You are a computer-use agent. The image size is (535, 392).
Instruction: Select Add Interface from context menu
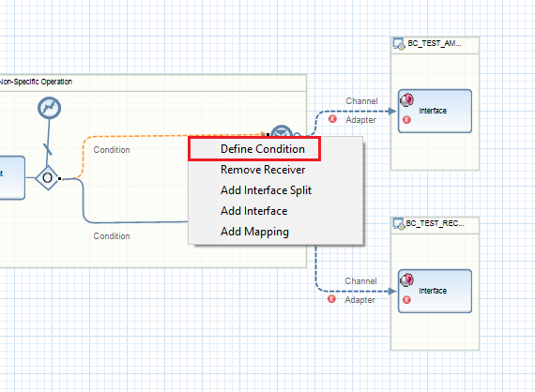(x=253, y=211)
